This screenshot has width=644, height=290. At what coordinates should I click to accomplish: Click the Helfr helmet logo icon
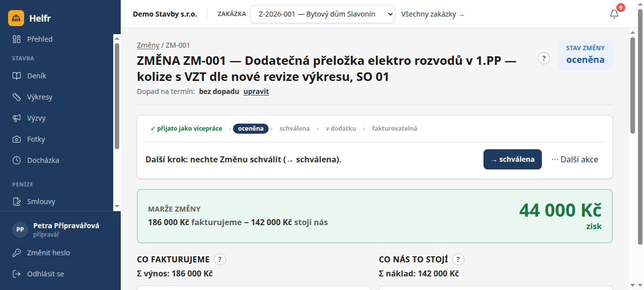coord(16,18)
